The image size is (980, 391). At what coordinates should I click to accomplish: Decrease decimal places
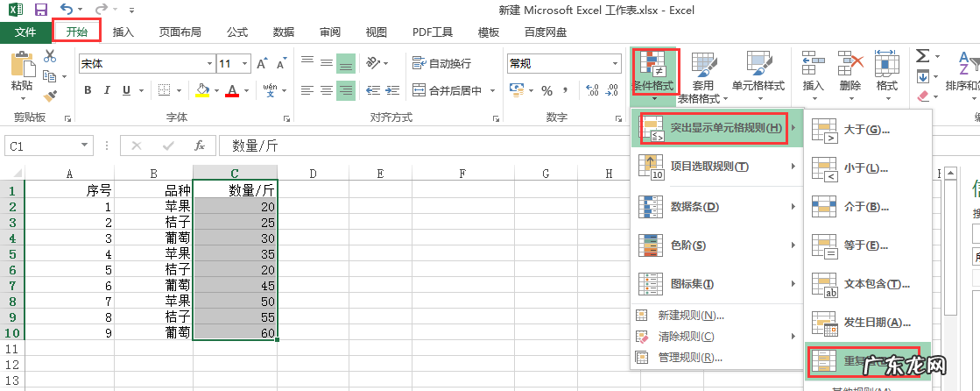pyautogui.click(x=611, y=91)
